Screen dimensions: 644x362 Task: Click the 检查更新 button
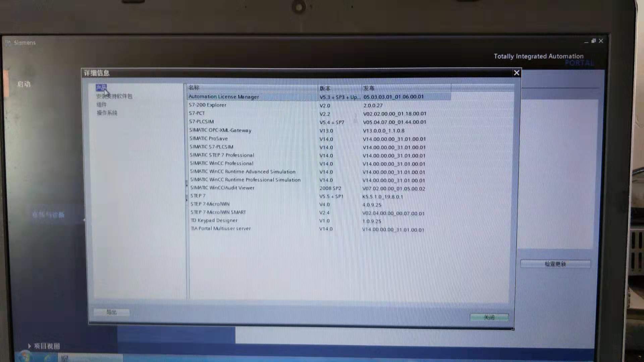pyautogui.click(x=555, y=264)
